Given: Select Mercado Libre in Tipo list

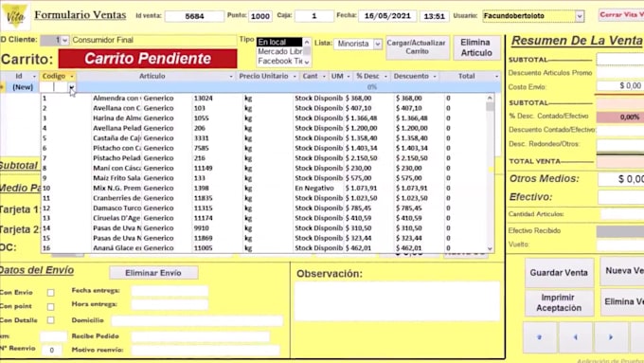Looking at the screenshot, I should [279, 51].
